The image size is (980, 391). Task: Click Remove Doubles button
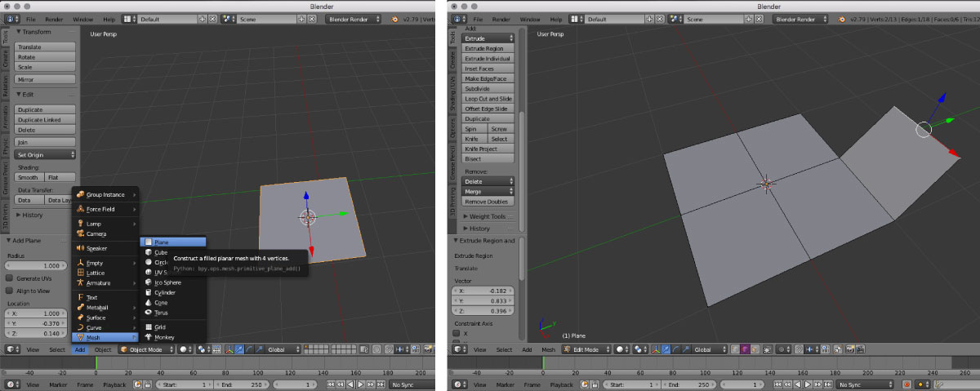point(488,201)
